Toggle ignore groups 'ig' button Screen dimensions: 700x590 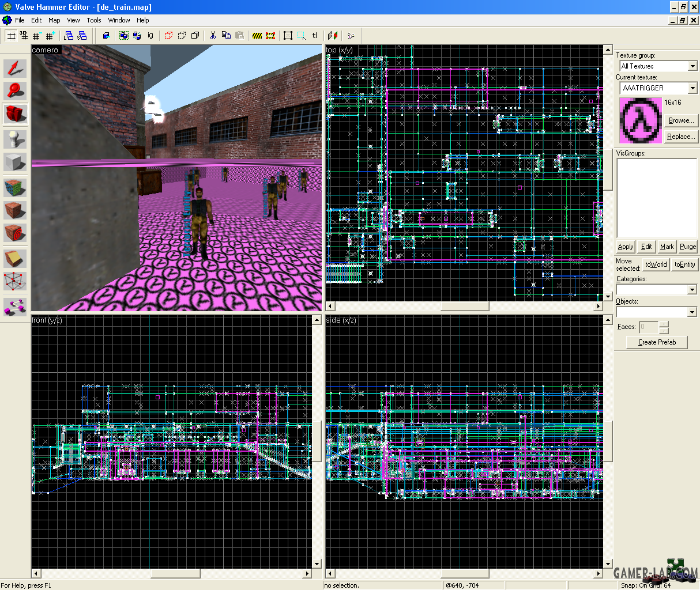point(150,36)
